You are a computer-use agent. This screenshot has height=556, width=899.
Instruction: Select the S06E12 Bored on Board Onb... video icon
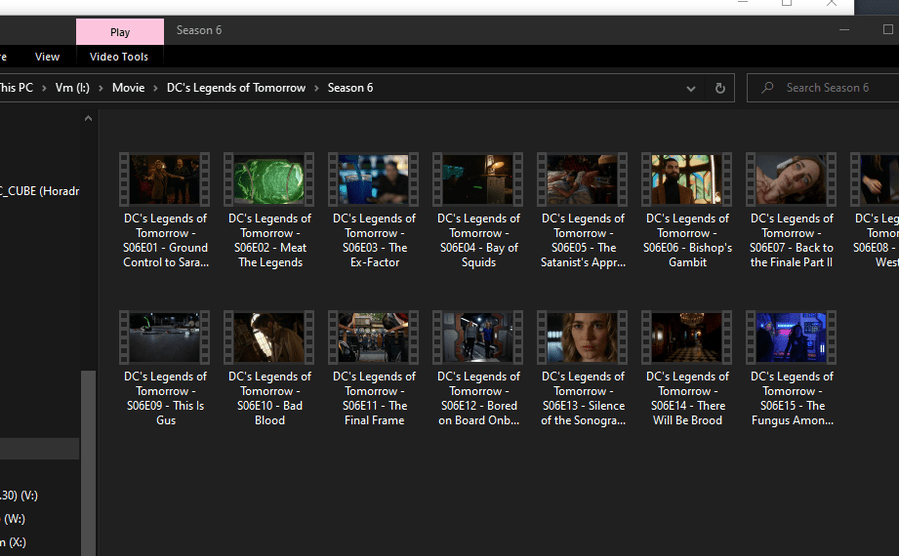[478, 338]
